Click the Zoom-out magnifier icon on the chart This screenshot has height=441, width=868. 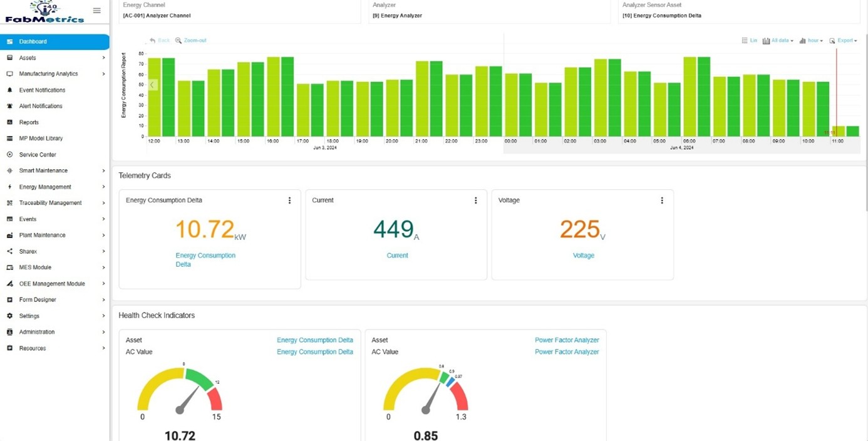pyautogui.click(x=178, y=41)
